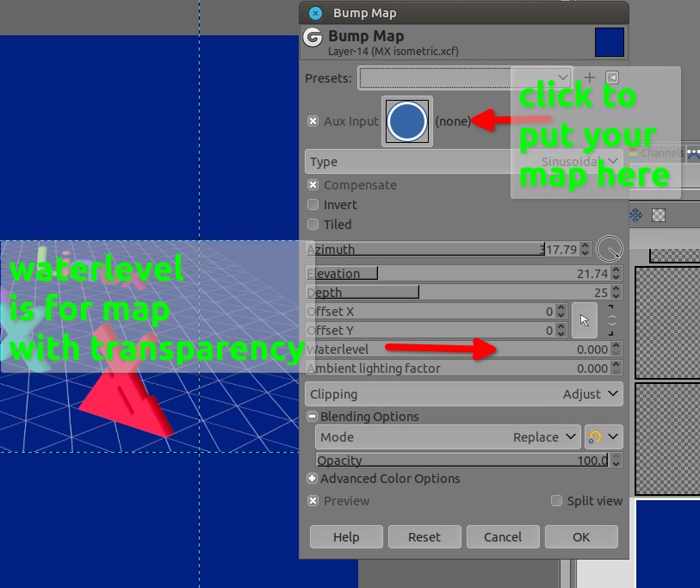Close the Bump Map dialog window
The height and width of the screenshot is (588, 700).
pyautogui.click(x=316, y=13)
